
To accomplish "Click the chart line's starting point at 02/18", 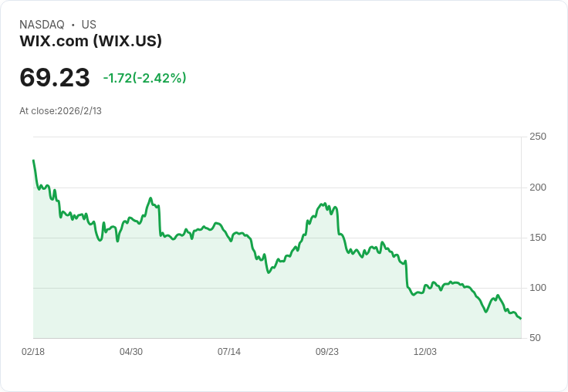I will 34,161.
